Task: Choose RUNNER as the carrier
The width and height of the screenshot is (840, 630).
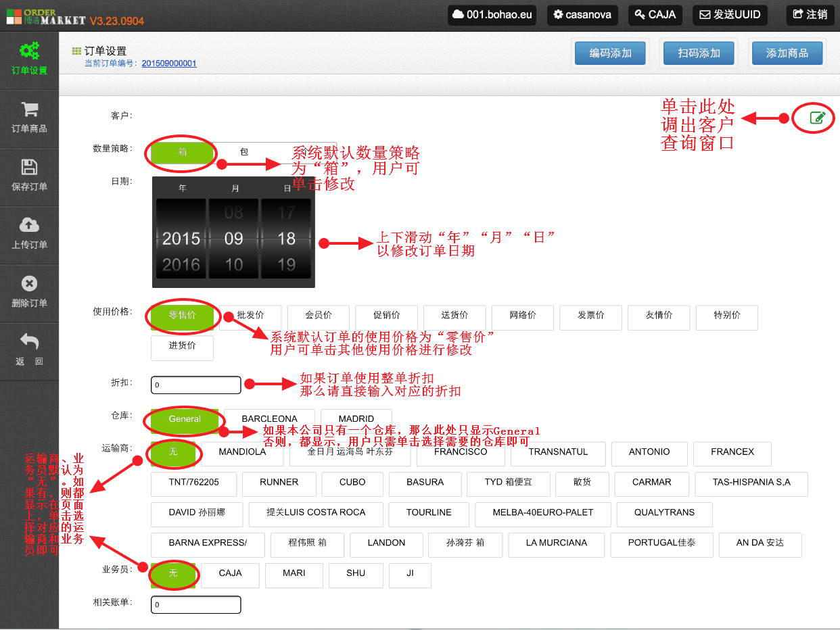Action: pos(279,483)
